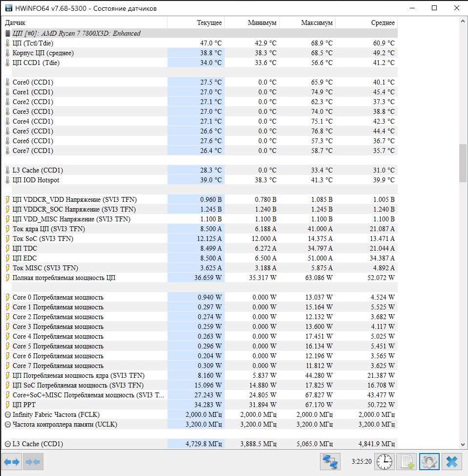The width and height of the screenshot is (468, 476).
Task: Click thermometer icon beside ЦП IOD Hotspot
Action: point(8,180)
